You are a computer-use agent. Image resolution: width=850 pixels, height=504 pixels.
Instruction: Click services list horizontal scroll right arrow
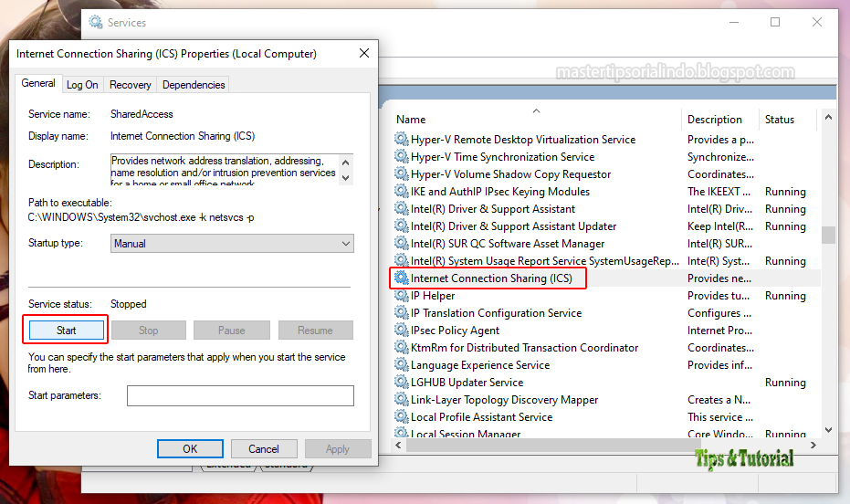click(813, 445)
